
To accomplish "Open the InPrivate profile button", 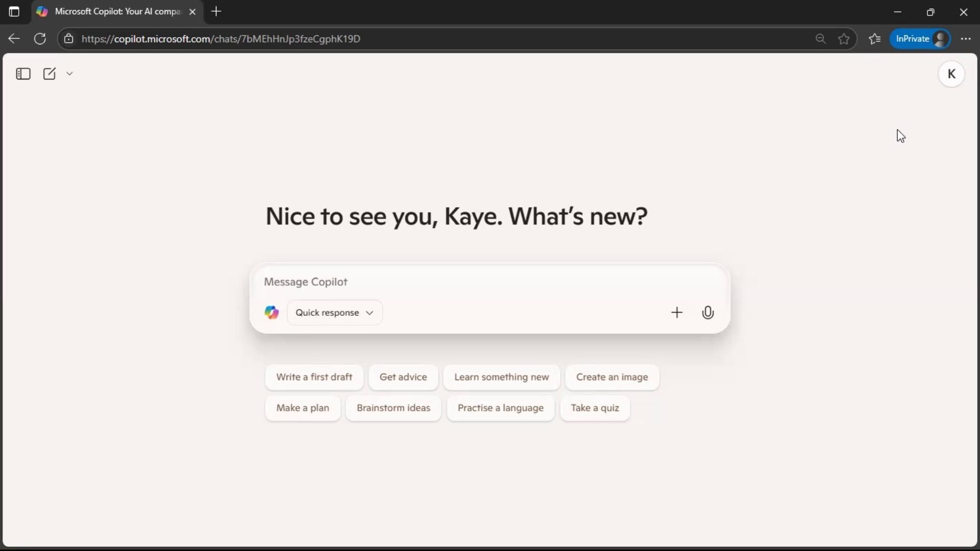I will [x=920, y=39].
